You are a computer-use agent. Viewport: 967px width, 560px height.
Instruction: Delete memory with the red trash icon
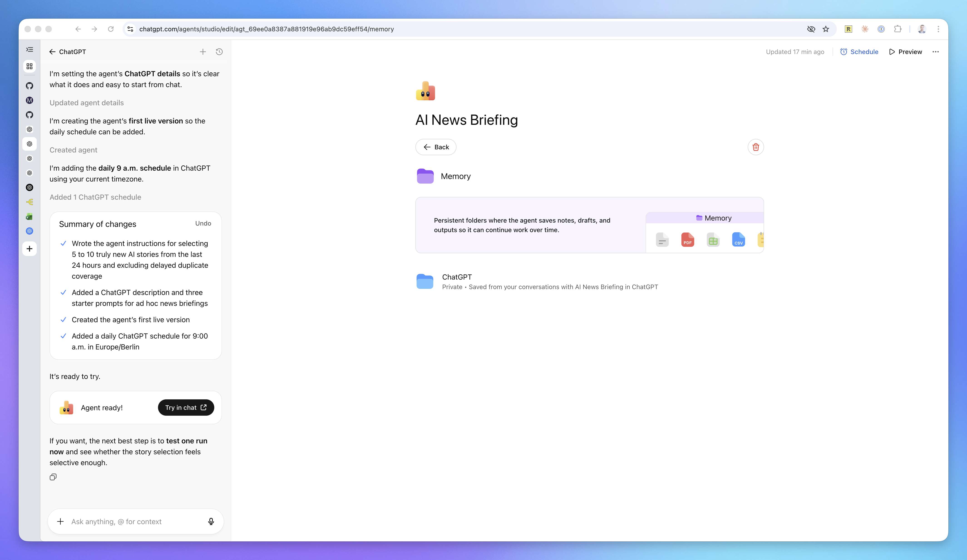tap(756, 147)
